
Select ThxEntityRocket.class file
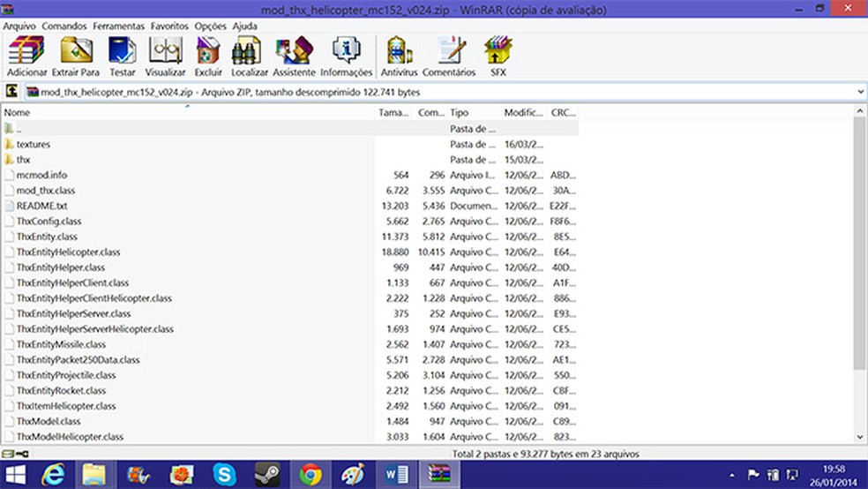(61, 391)
